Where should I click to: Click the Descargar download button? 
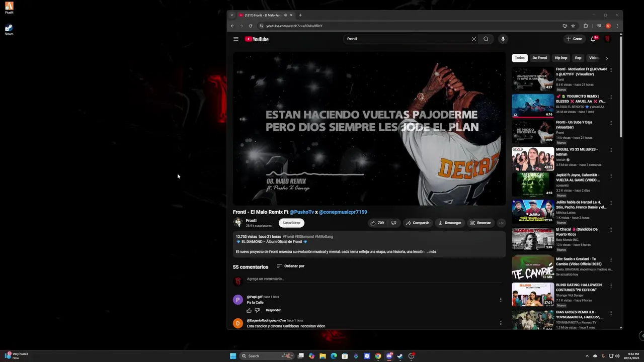[450, 223]
